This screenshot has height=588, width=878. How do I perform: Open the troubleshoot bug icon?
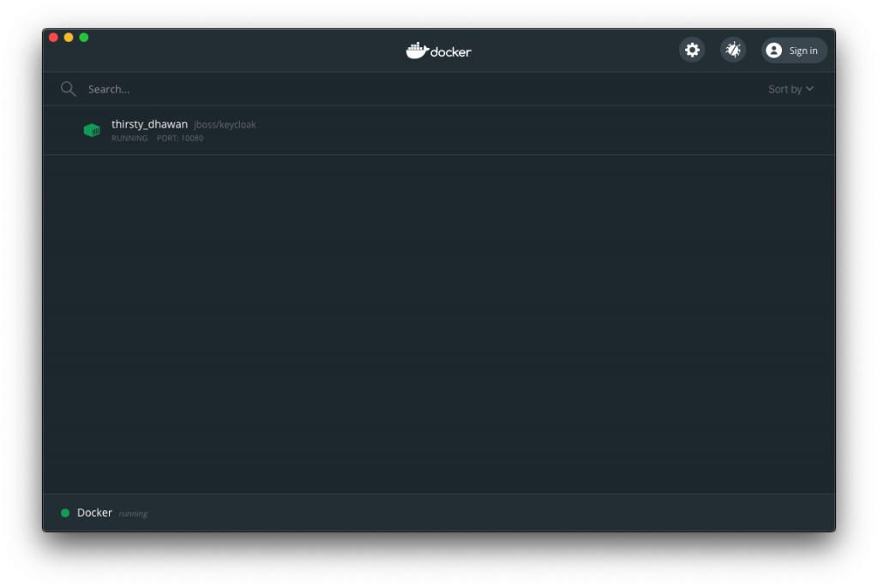coord(733,51)
